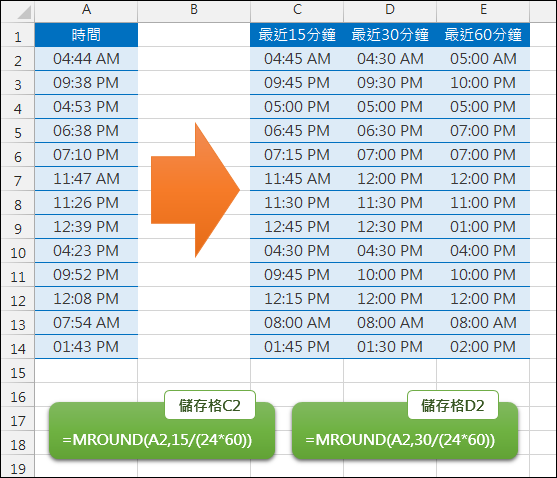Screen dimensions: 557x478
Task: Select cell with 07:15 PM
Action: click(297, 155)
